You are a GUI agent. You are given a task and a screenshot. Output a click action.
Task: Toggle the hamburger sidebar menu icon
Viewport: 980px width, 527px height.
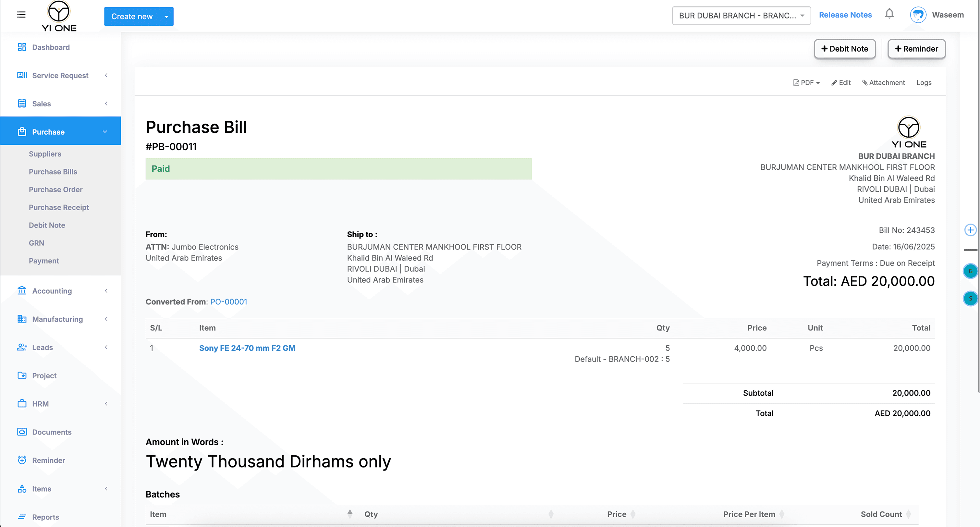(21, 15)
